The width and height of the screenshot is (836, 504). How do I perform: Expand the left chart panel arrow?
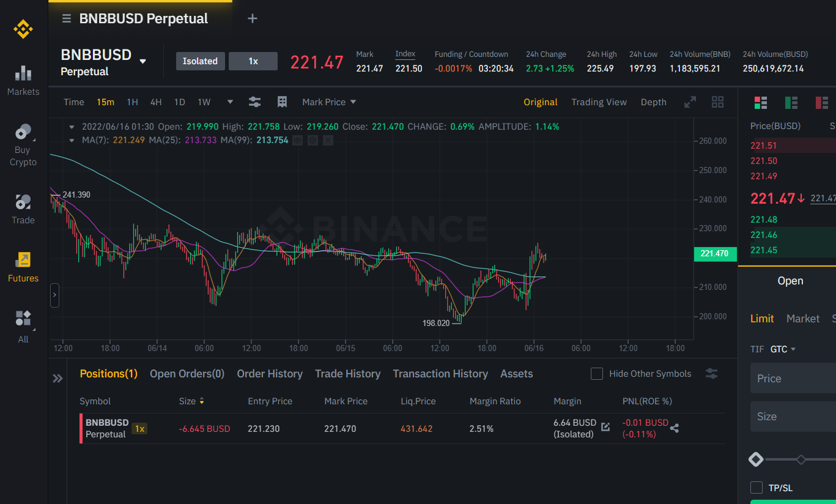pyautogui.click(x=54, y=295)
